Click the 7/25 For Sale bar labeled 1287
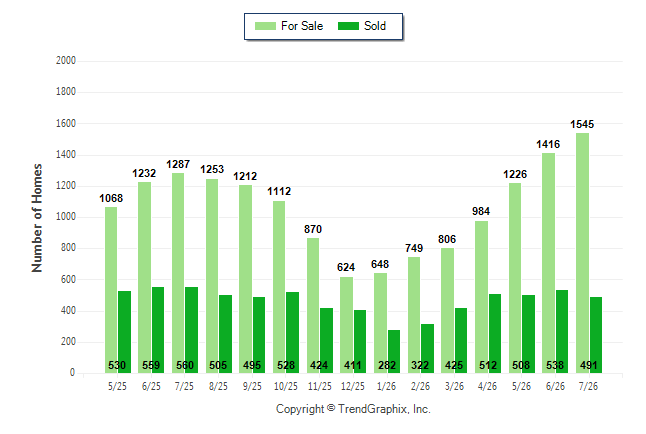This screenshot has height=434, width=646. tap(178, 273)
